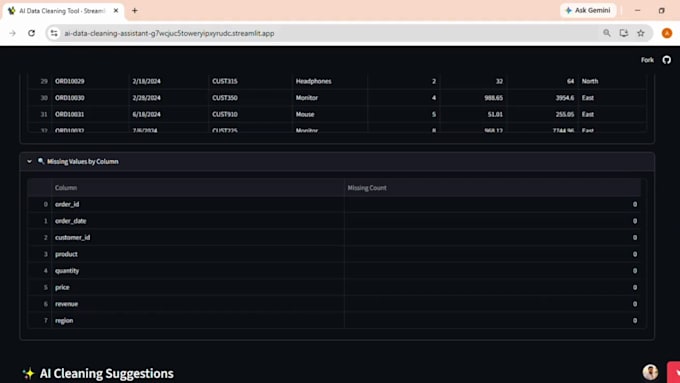
Task: Select the customer_id row cell
Action: coord(198,237)
